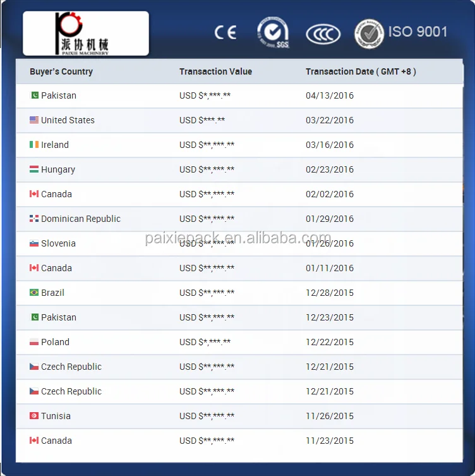Select the Tunisia 11/26/2015 date cell
This screenshot has width=475, height=476.
[330, 416]
